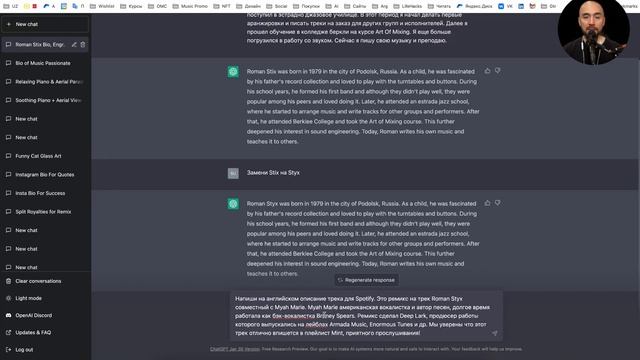Edit the Roman Stix Bio chat title

[74, 44]
